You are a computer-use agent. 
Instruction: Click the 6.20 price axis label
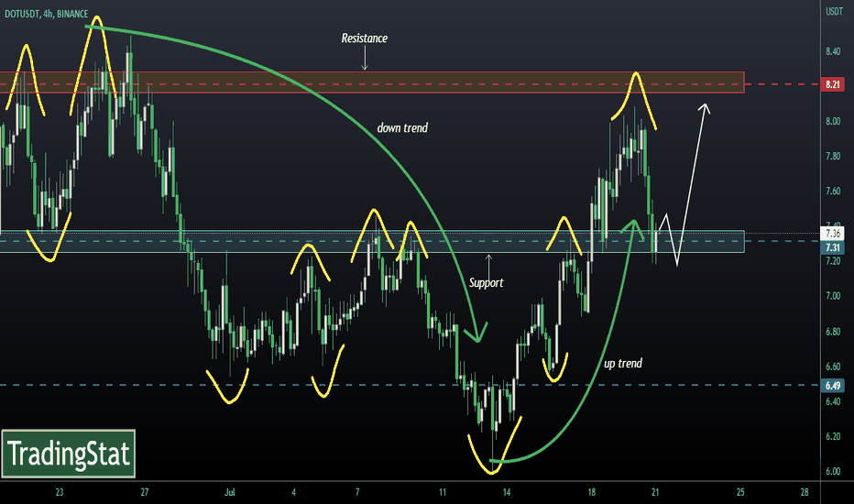(833, 436)
